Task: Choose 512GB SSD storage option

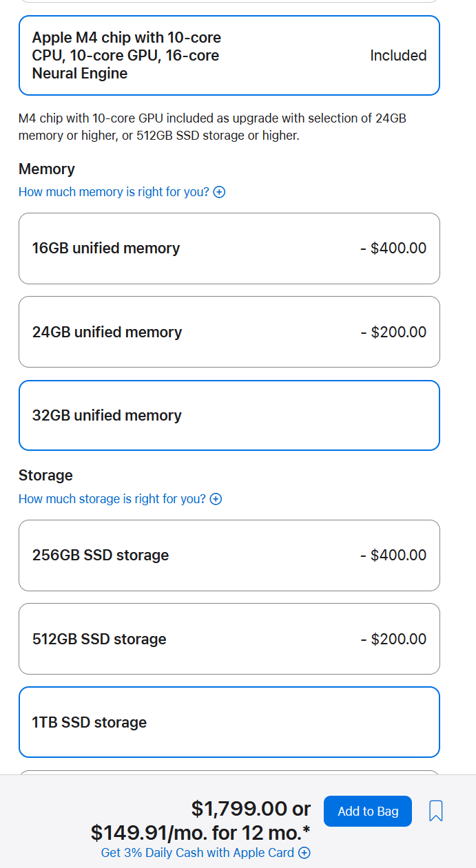Action: (x=229, y=639)
